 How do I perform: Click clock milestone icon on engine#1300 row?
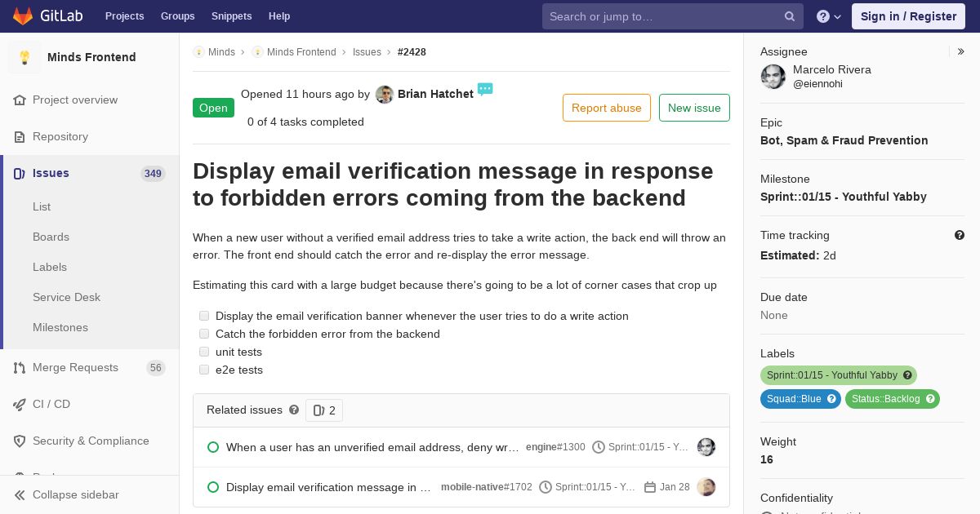(x=599, y=447)
